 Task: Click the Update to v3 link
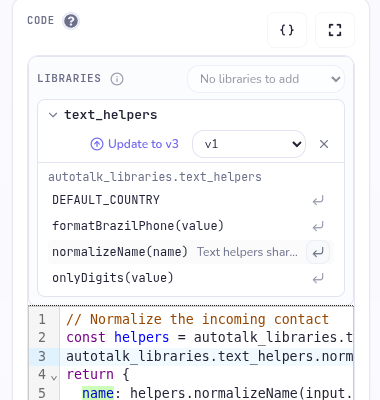coord(134,144)
